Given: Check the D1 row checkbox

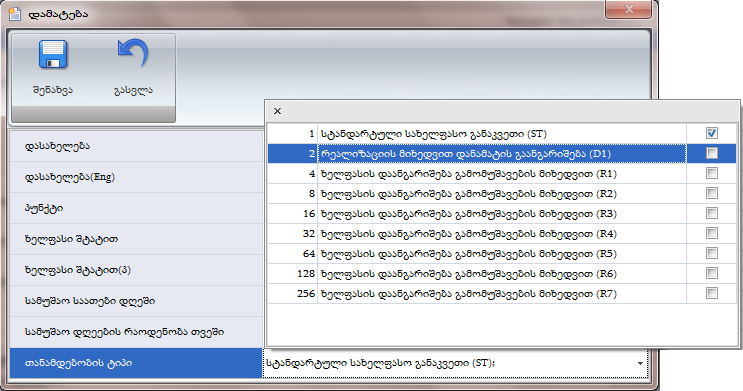Looking at the screenshot, I should [711, 153].
